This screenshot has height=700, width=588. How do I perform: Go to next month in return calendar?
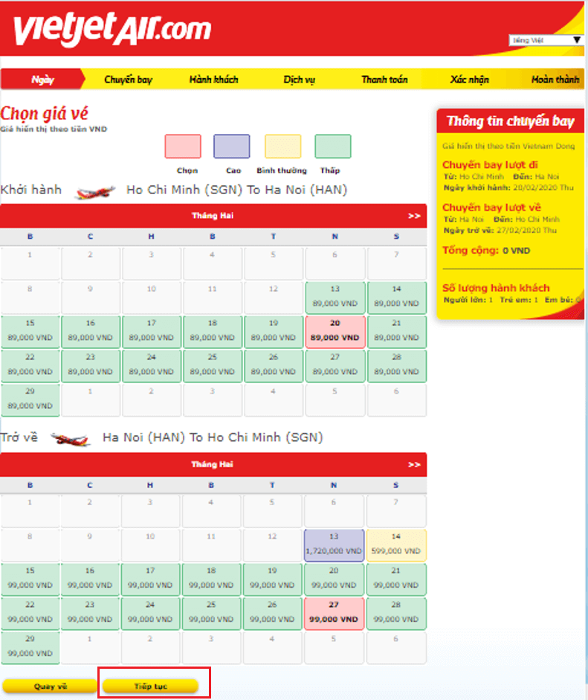[x=413, y=464]
